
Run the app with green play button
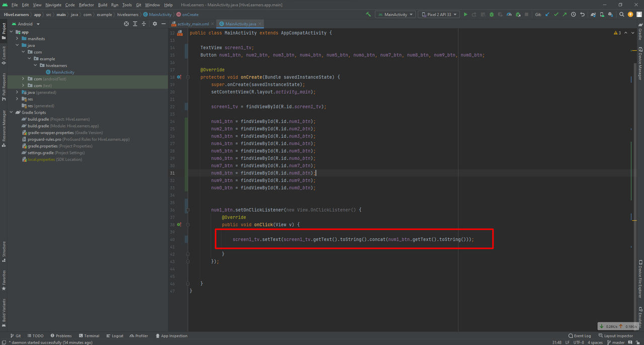click(465, 15)
